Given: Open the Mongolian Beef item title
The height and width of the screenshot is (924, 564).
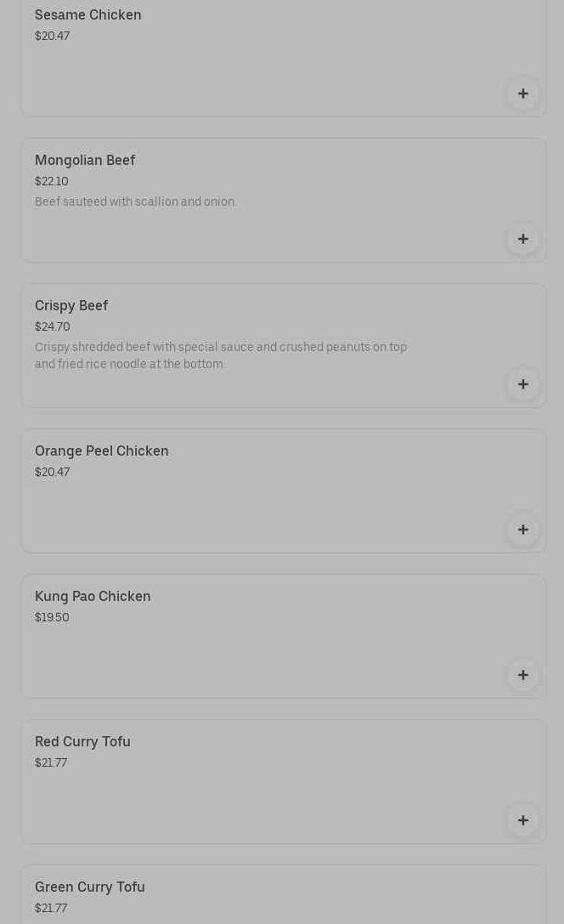Looking at the screenshot, I should coord(85,161).
